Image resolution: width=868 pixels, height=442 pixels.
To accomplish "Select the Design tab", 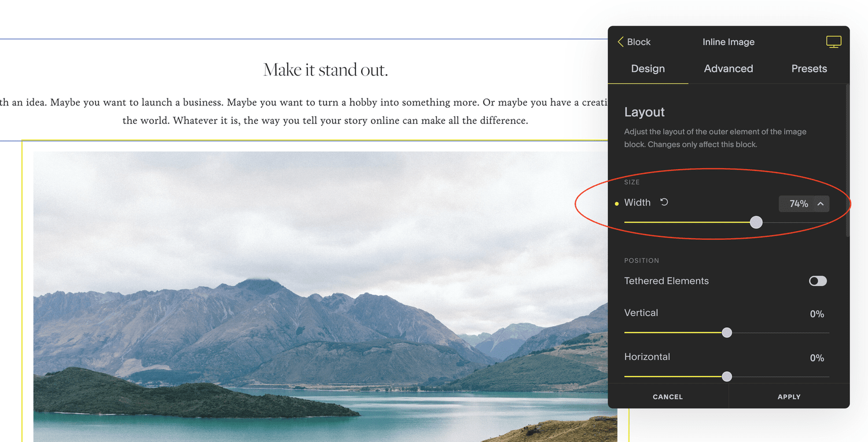I will click(648, 68).
